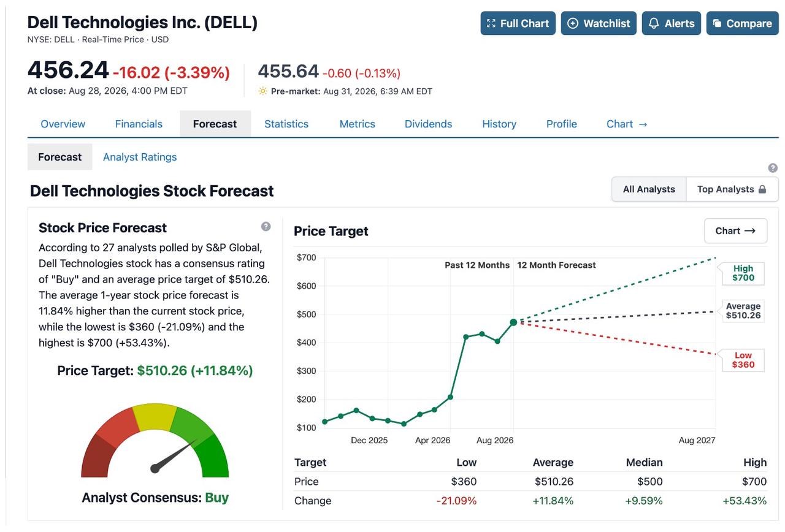Click the Price Target $510.26 (+11.84%) value
Image resolution: width=785 pixels, height=532 pixels.
pyautogui.click(x=195, y=371)
